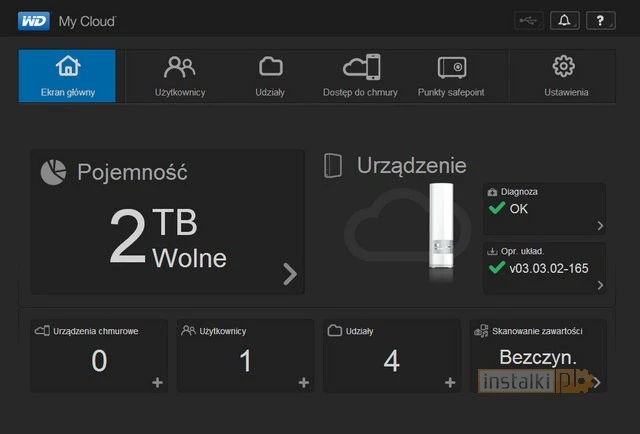Click the WD logo
The width and height of the screenshot is (640, 434).
coord(33,21)
